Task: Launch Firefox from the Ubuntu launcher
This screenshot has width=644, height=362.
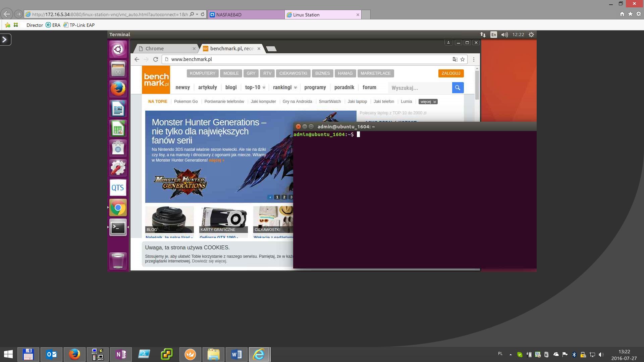Action: (118, 89)
